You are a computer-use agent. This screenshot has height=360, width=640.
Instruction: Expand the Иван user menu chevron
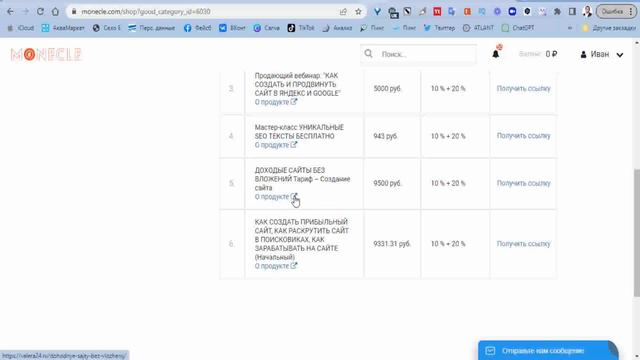620,55
